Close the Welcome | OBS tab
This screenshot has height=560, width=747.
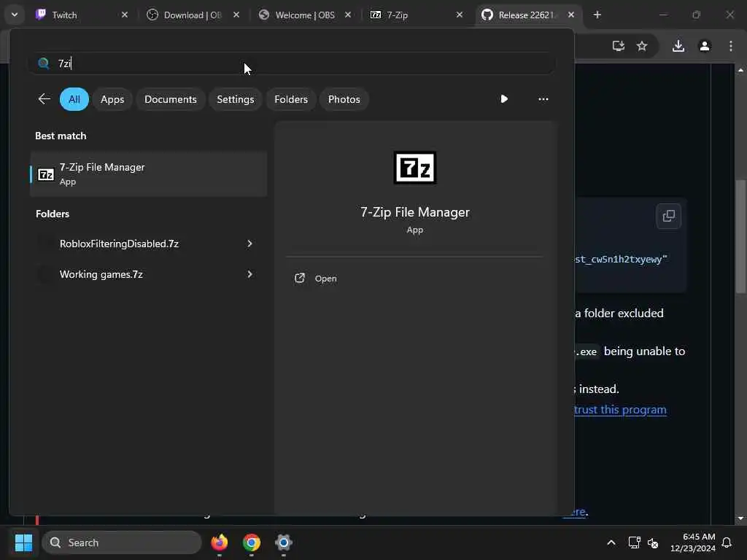click(348, 15)
